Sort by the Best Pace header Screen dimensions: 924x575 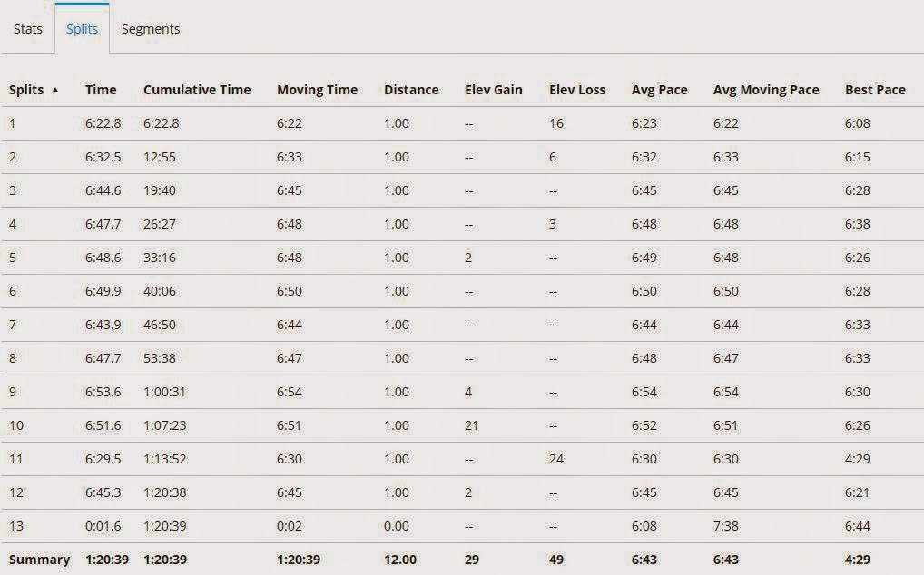tap(875, 90)
